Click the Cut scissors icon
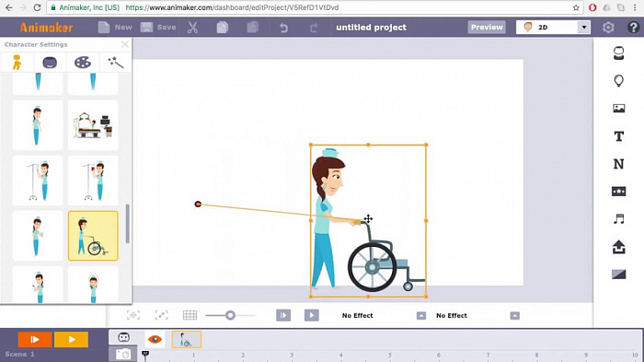Screen dimensions: 644x362 click(192, 28)
